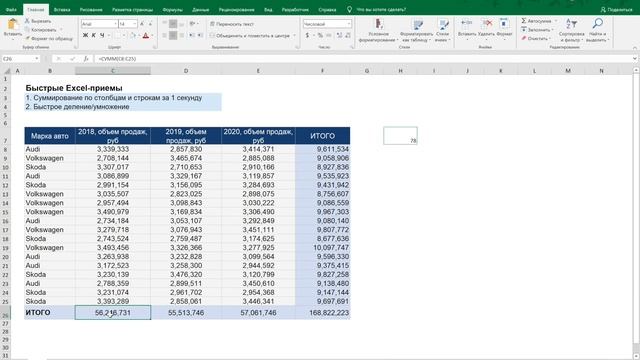Toggle italic formatting (К)
The height and width of the screenshot is (360, 640).
[x=93, y=36]
